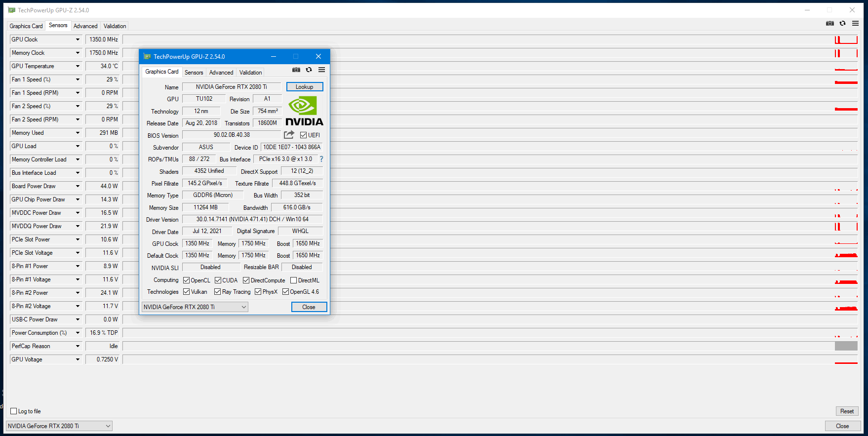The width and height of the screenshot is (868, 436).
Task: Open hamburger menu in front GPU-Z window
Action: [322, 70]
